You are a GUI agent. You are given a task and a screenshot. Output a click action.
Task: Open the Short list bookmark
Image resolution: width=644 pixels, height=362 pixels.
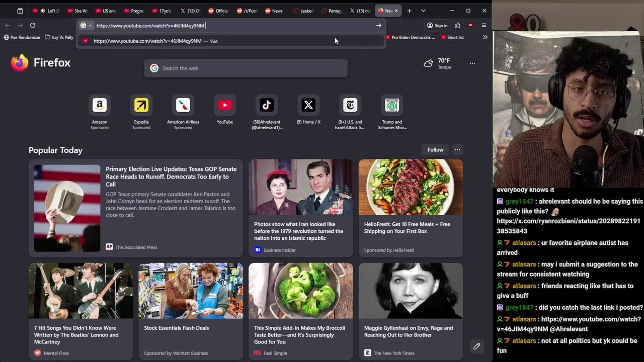click(x=452, y=37)
